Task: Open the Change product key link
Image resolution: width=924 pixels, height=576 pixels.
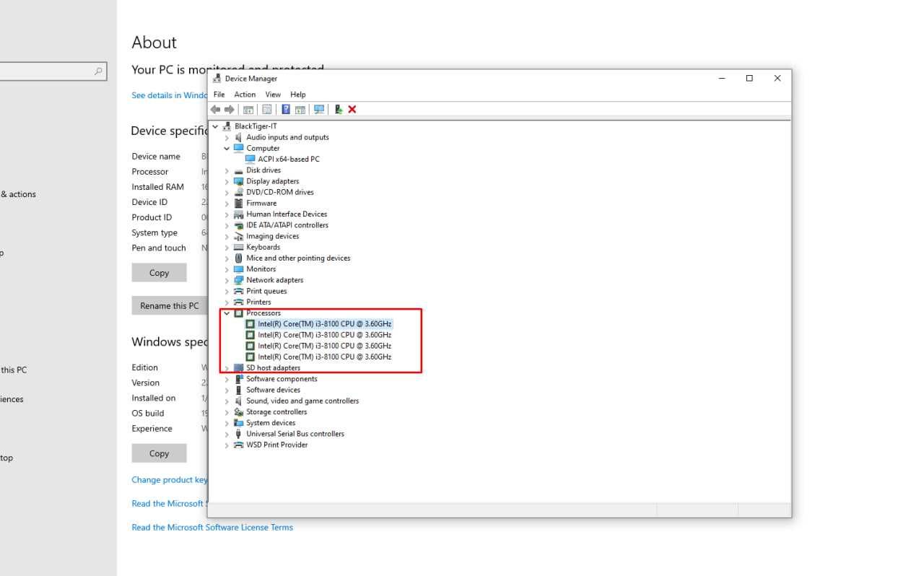Action: tap(170, 480)
